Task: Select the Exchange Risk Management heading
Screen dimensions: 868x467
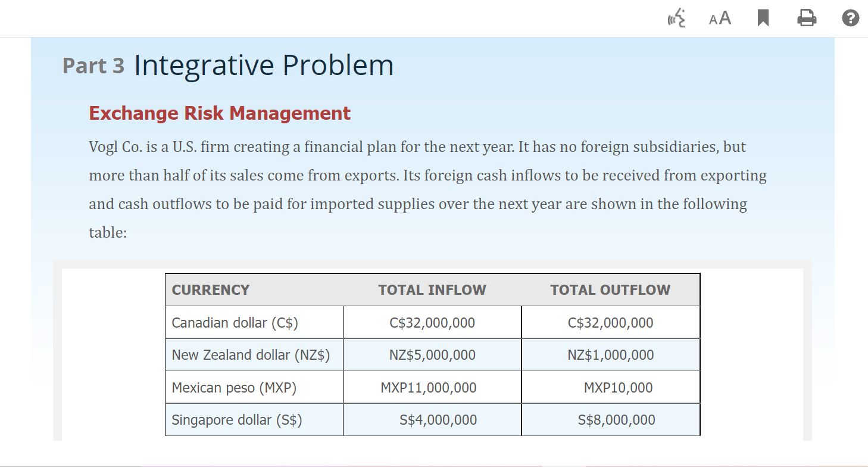Action: pyautogui.click(x=220, y=113)
